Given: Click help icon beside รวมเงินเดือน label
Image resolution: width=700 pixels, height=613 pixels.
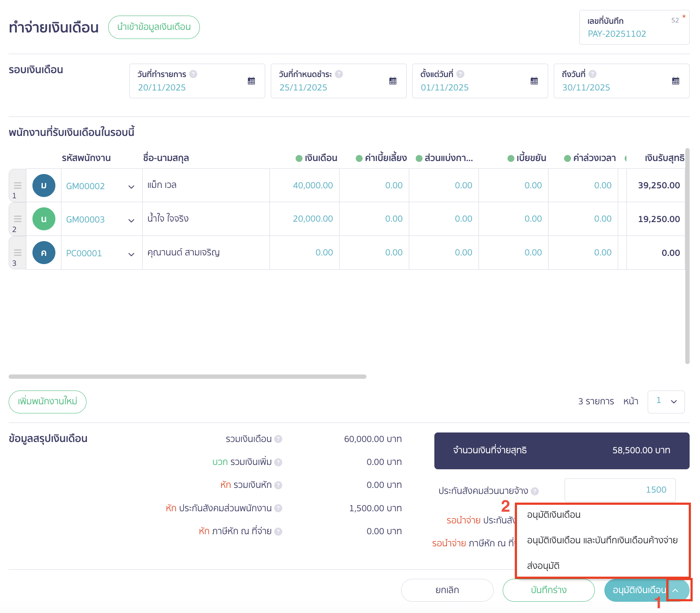Looking at the screenshot, I should (x=278, y=439).
